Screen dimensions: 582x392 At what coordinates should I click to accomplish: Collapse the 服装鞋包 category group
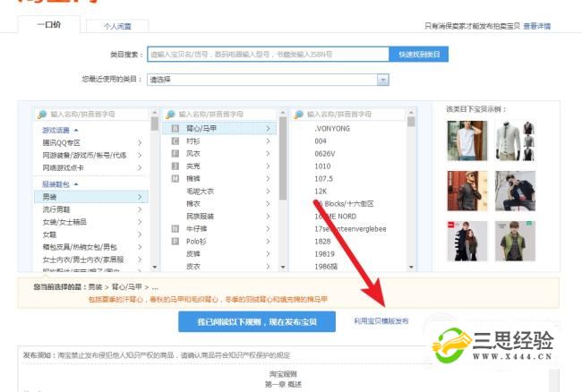pyautogui.click(x=75, y=183)
